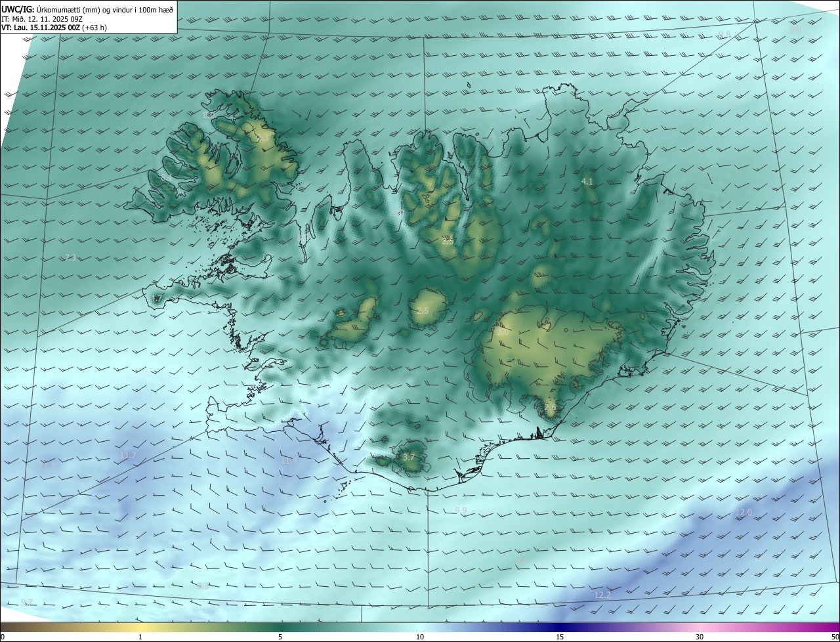Viewport: 840px width, 642px height.
Task: Select the 2.0 value on Vatnajökull
Action: [x=503, y=332]
